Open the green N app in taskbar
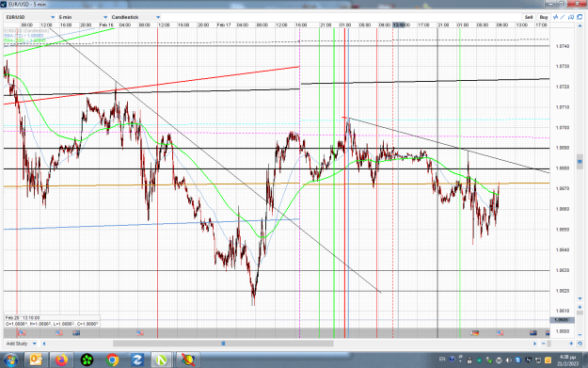Image resolution: width=588 pixels, height=368 pixels. pos(161,360)
